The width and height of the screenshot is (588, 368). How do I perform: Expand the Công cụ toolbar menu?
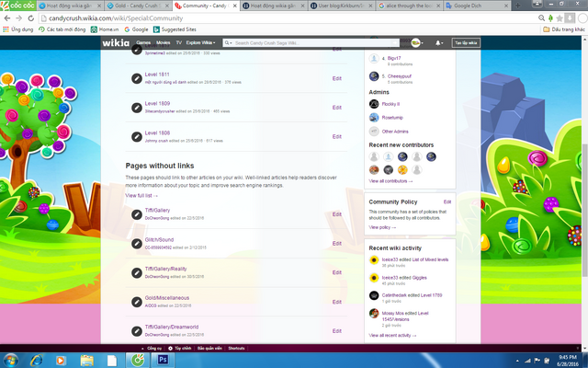pyautogui.click(x=151, y=348)
